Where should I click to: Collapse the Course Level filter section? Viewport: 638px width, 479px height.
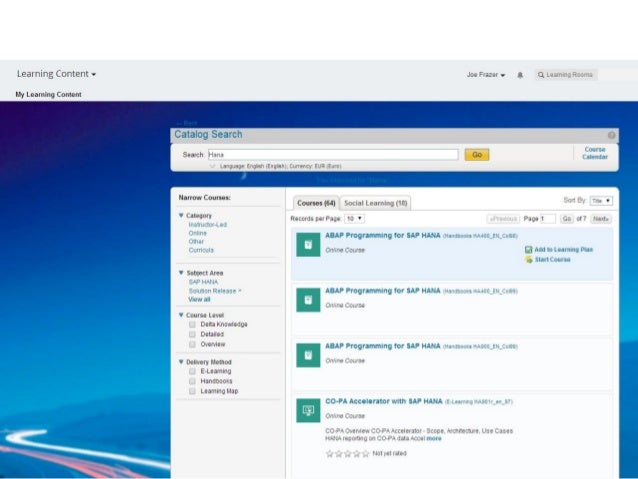(x=181, y=315)
